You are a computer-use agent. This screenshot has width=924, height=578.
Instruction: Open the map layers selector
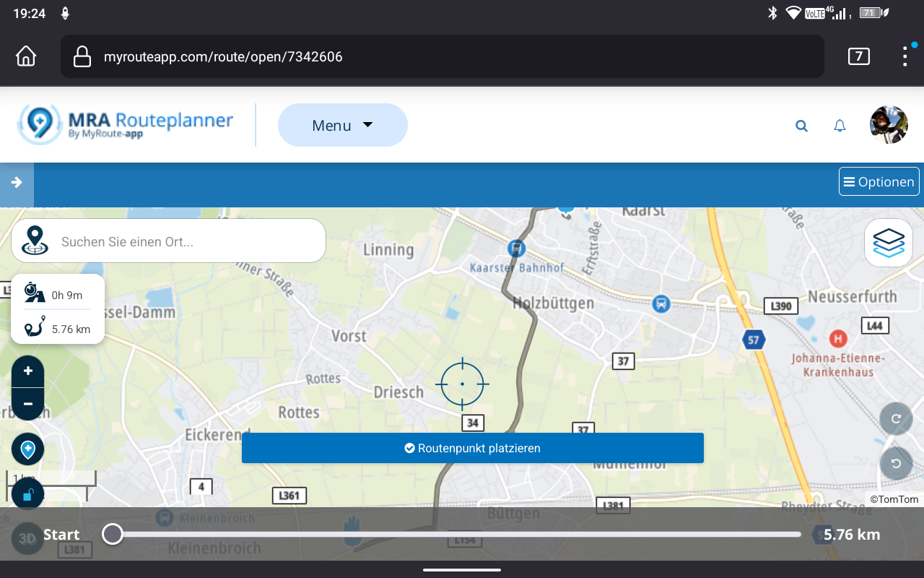pyautogui.click(x=889, y=243)
